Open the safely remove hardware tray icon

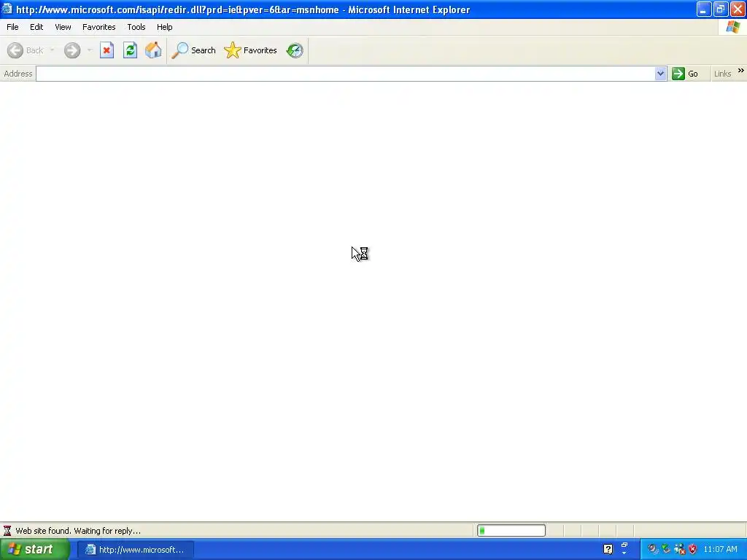pos(665,550)
